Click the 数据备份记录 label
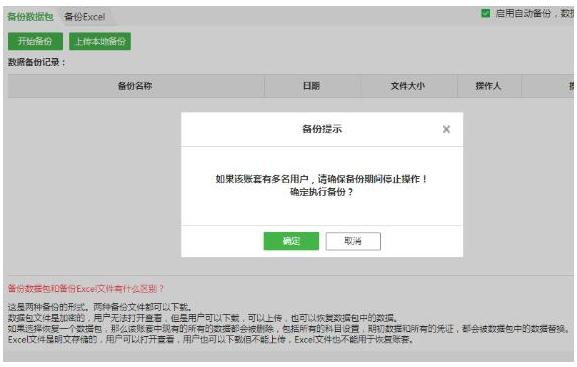Screen dimensions: 577x367 click(36, 62)
